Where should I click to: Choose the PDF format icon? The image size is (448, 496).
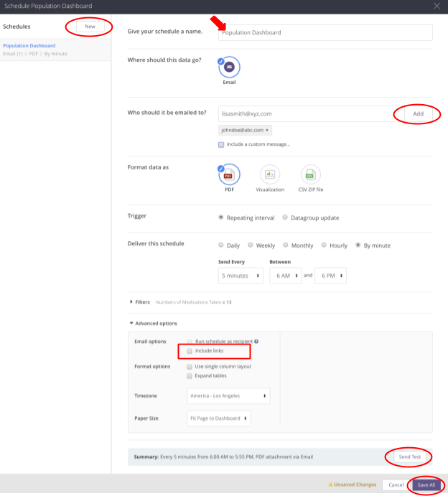click(229, 174)
